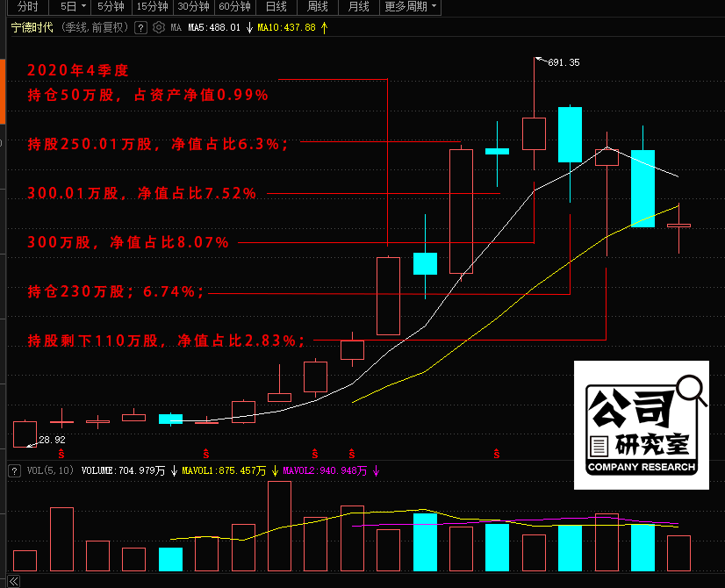Viewport: 725px width, 588px height.
Task: Click the tallest volume bar in VOL panel
Action: [x=279, y=526]
